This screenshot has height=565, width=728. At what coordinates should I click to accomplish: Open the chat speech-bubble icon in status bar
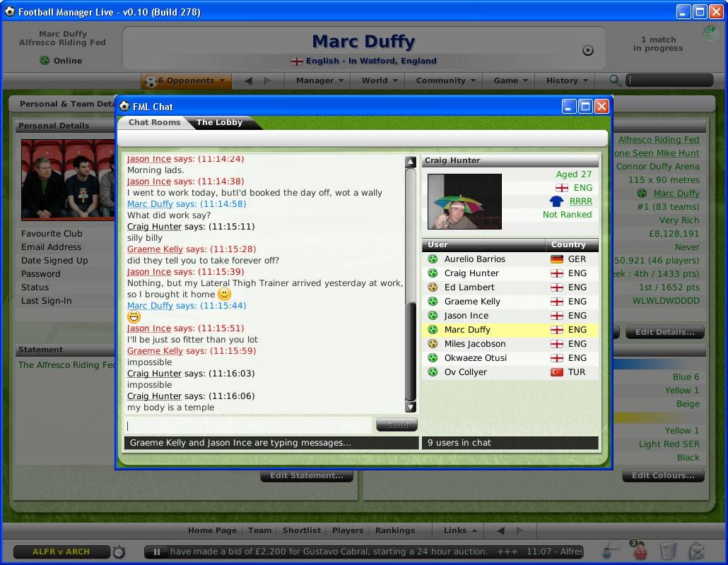click(x=612, y=549)
